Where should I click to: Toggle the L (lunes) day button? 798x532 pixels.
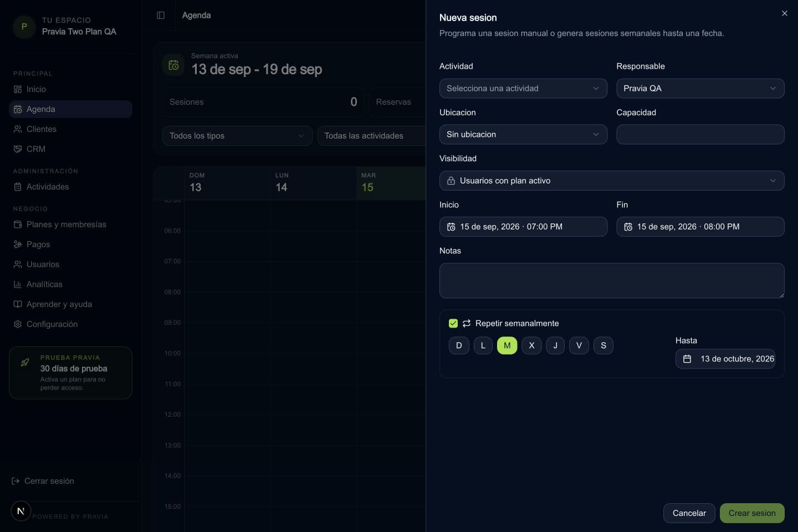(x=483, y=345)
